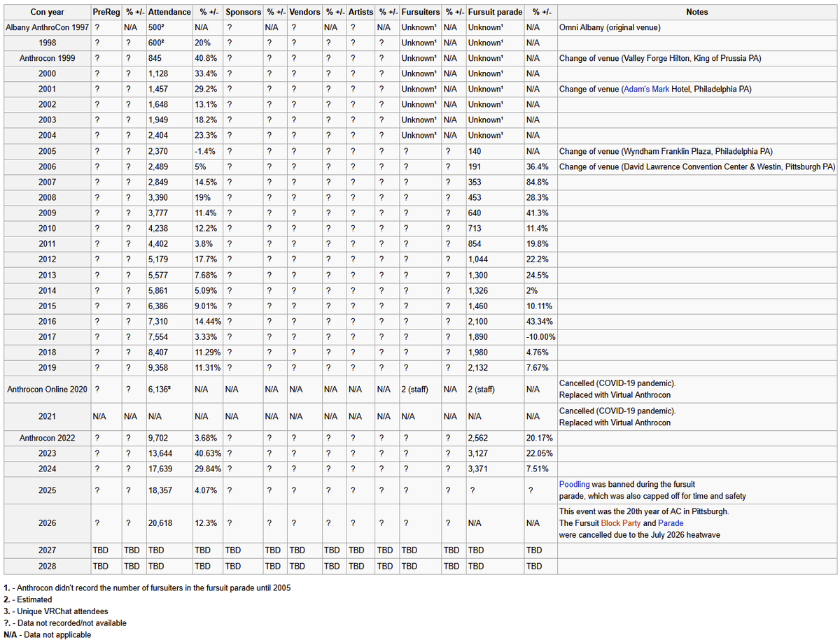840x640 pixels.
Task: Select the Vendors column header
Action: 305,13
